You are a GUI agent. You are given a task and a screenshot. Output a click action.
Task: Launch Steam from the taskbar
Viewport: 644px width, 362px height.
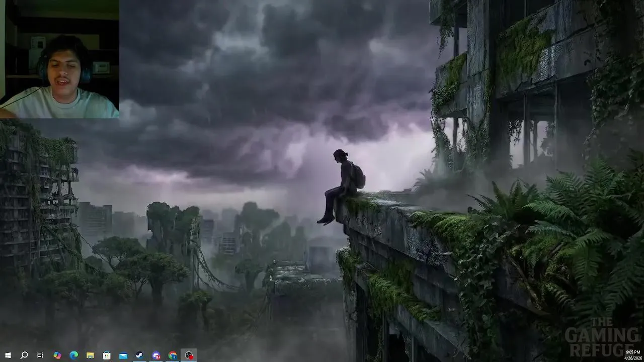point(139,355)
